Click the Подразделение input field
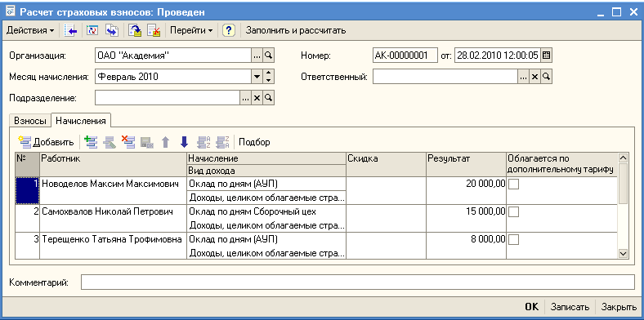Screen dimensions: 644x320 pos(168,98)
